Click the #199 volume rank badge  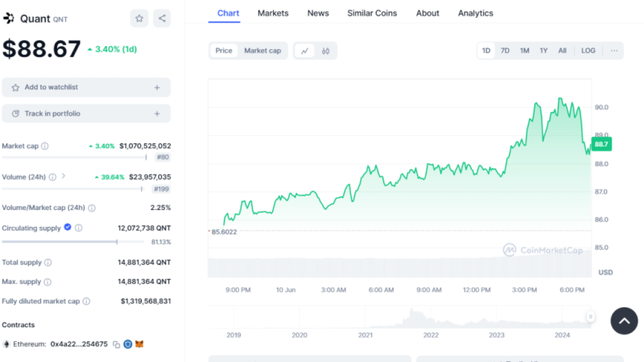(x=162, y=189)
